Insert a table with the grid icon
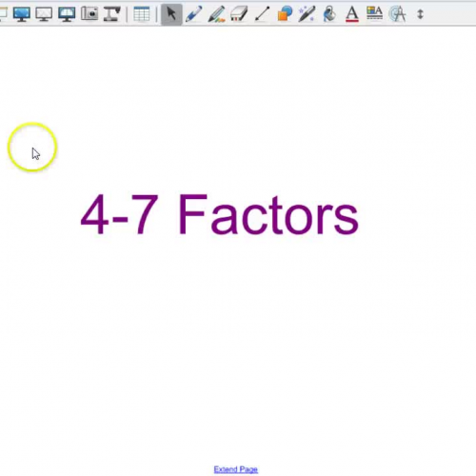This screenshot has width=476, height=476. click(142, 14)
